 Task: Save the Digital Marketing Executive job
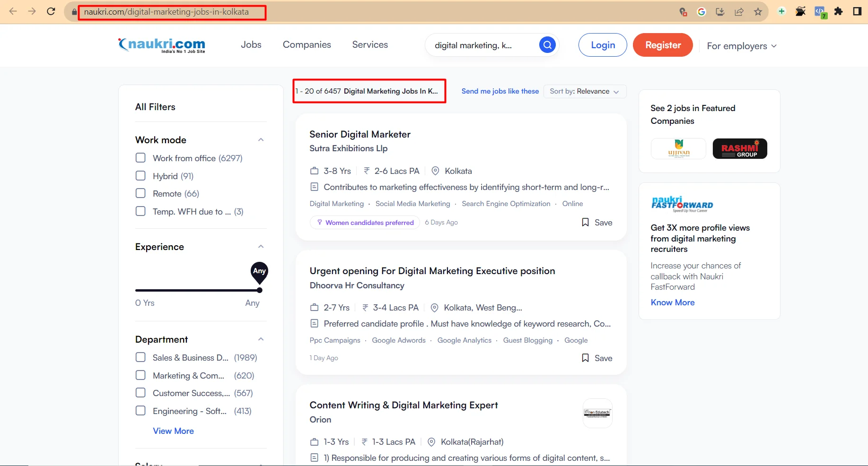[x=597, y=358]
